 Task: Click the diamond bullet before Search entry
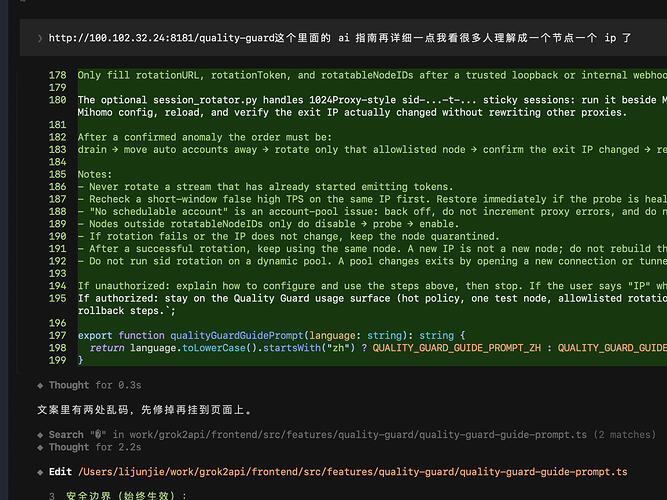pos(40,435)
